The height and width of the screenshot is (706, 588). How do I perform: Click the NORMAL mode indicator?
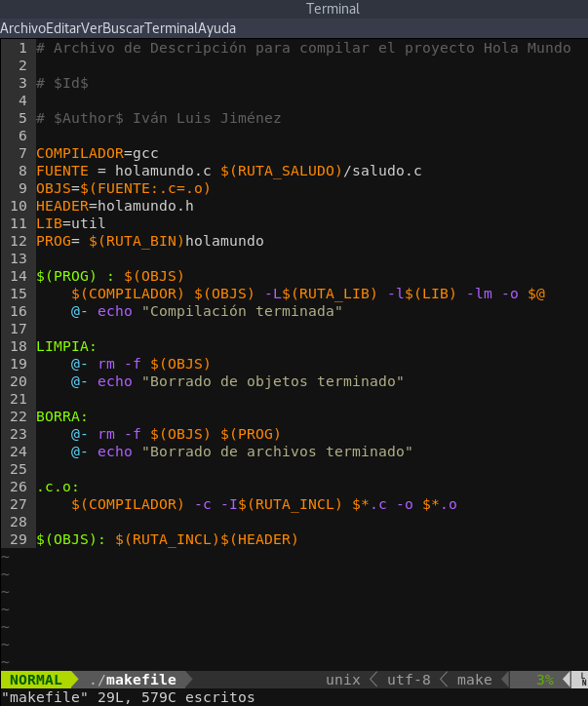point(36,680)
